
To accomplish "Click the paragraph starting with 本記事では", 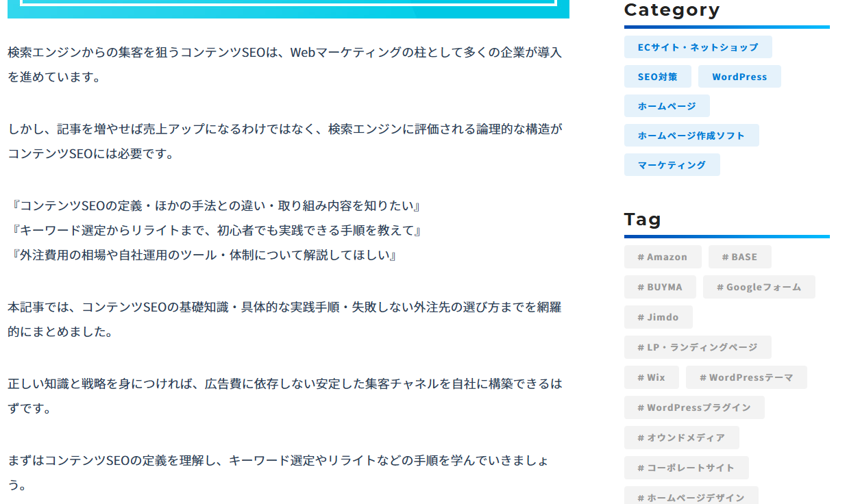I will click(284, 319).
